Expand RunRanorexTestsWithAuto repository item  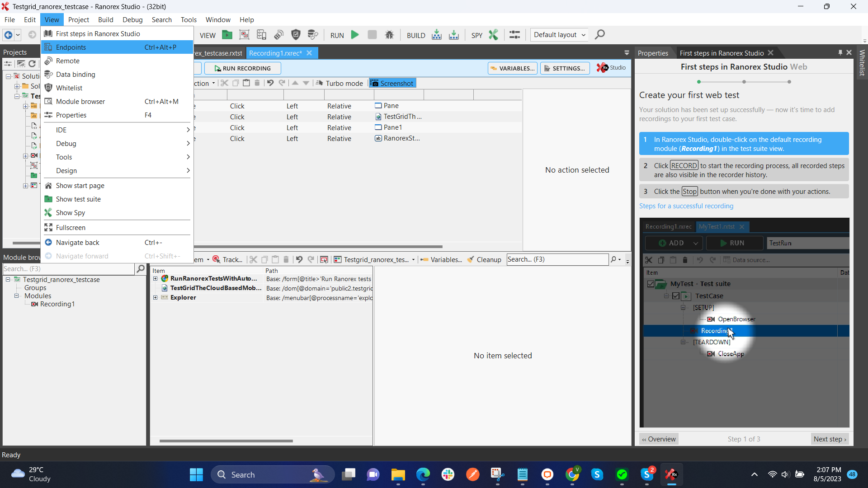[x=156, y=279]
